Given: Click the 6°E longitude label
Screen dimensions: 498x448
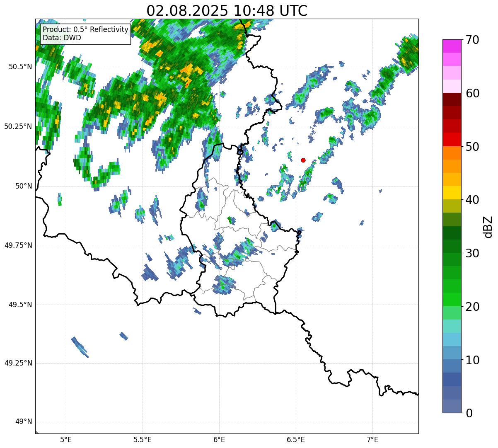Looking at the screenshot, I should pyautogui.click(x=219, y=439).
